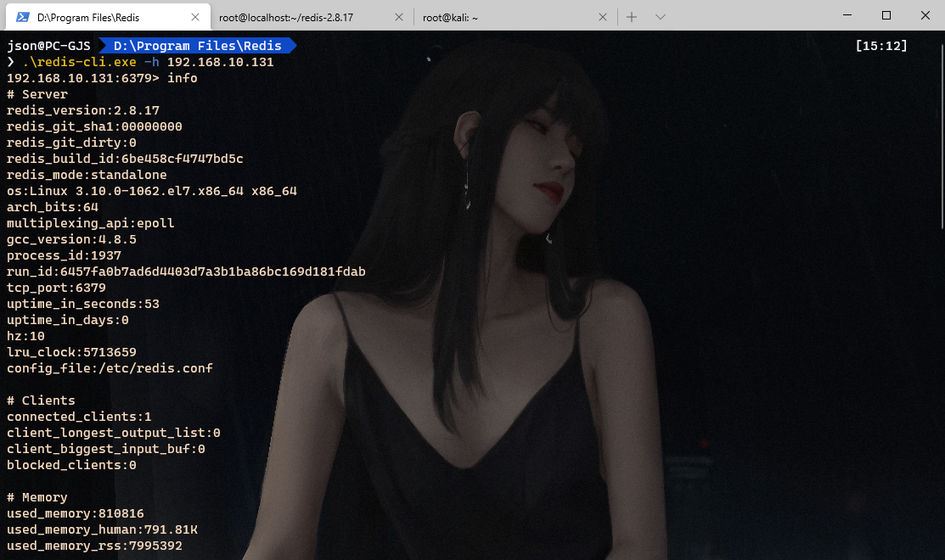This screenshot has height=560, width=945.
Task: Click the used_memory_rss:7995392 line
Action: 94,546
